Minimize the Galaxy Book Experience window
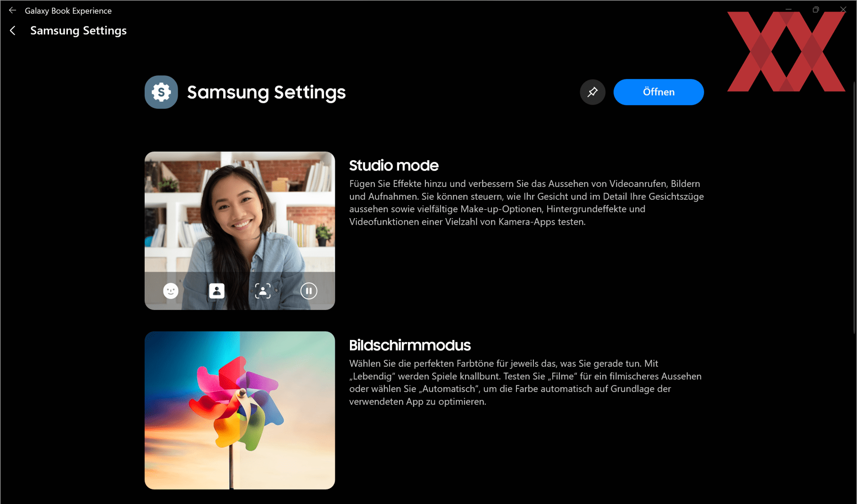 (789, 9)
